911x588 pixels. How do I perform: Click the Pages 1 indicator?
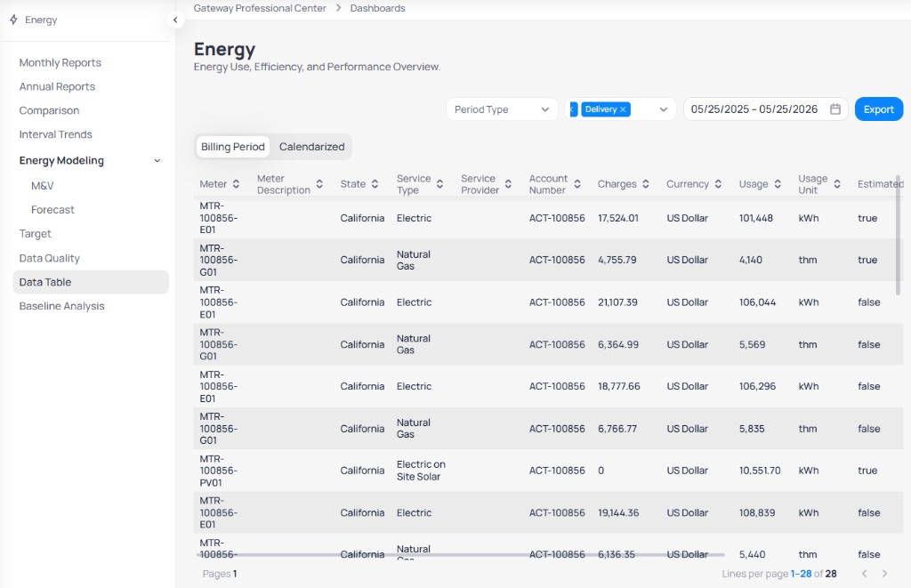click(x=220, y=574)
